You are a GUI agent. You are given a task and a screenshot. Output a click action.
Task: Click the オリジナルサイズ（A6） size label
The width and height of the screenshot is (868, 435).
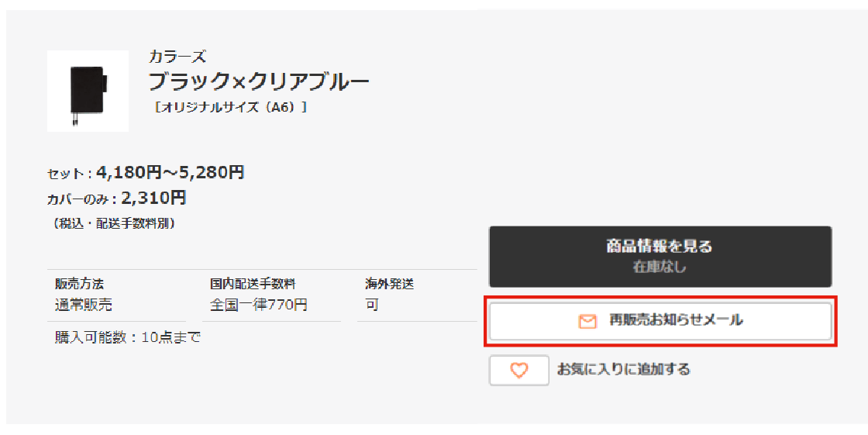[x=231, y=108]
